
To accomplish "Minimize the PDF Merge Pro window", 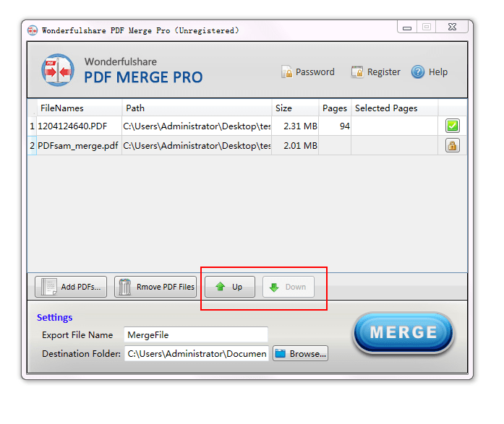I will pos(407,27).
